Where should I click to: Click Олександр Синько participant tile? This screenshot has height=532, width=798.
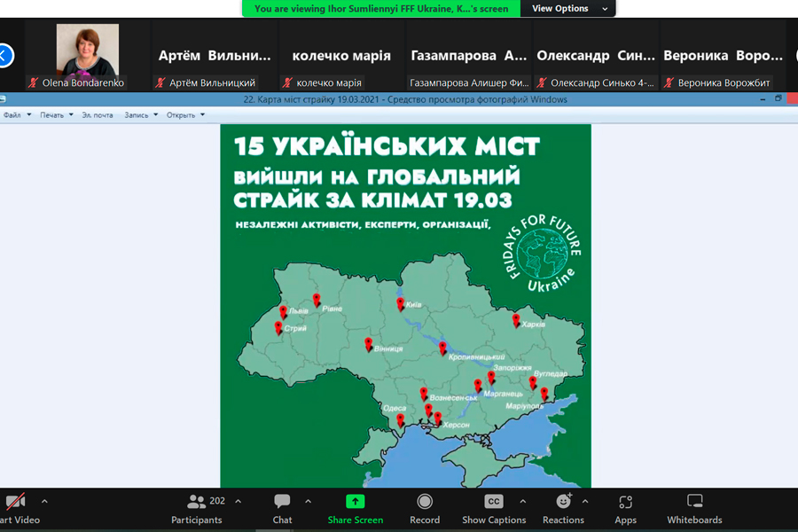[596, 56]
